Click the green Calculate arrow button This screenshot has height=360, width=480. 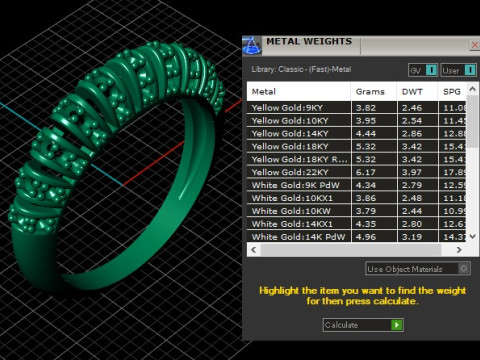point(396,325)
